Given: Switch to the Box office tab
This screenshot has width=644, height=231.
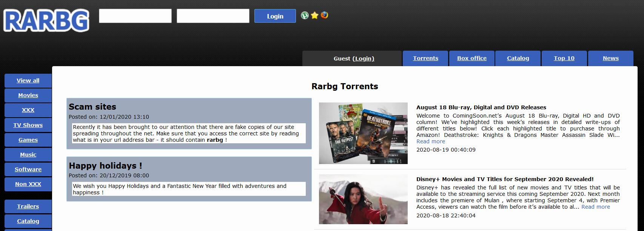Looking at the screenshot, I should (472, 58).
